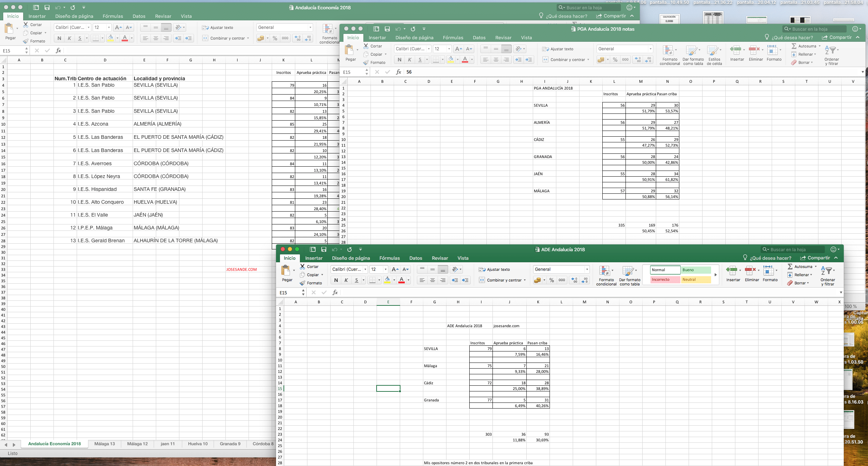Open General number format dropdown in PGA window
Image resolution: width=868 pixels, height=466 pixels.
click(x=650, y=49)
